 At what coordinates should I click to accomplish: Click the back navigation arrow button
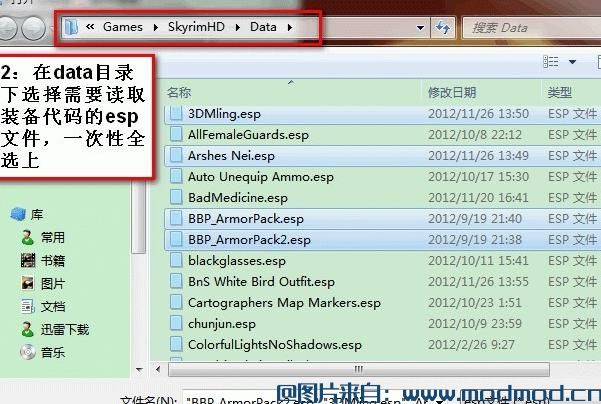(x=6, y=28)
